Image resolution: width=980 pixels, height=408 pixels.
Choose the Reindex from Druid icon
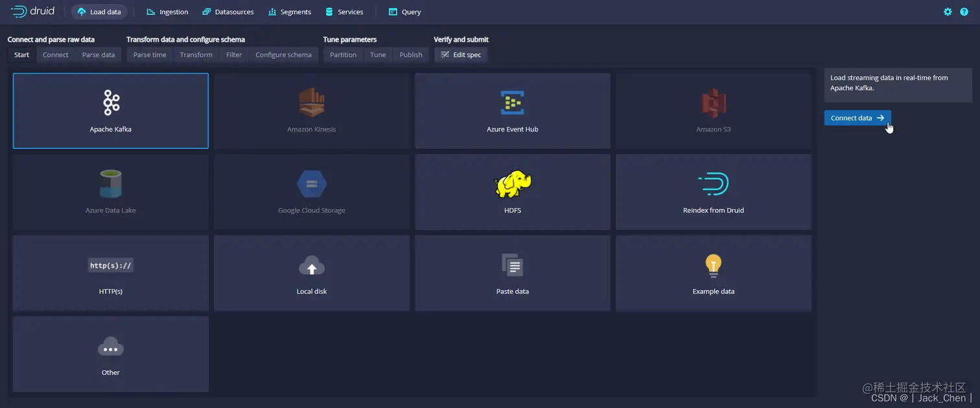pos(714,184)
